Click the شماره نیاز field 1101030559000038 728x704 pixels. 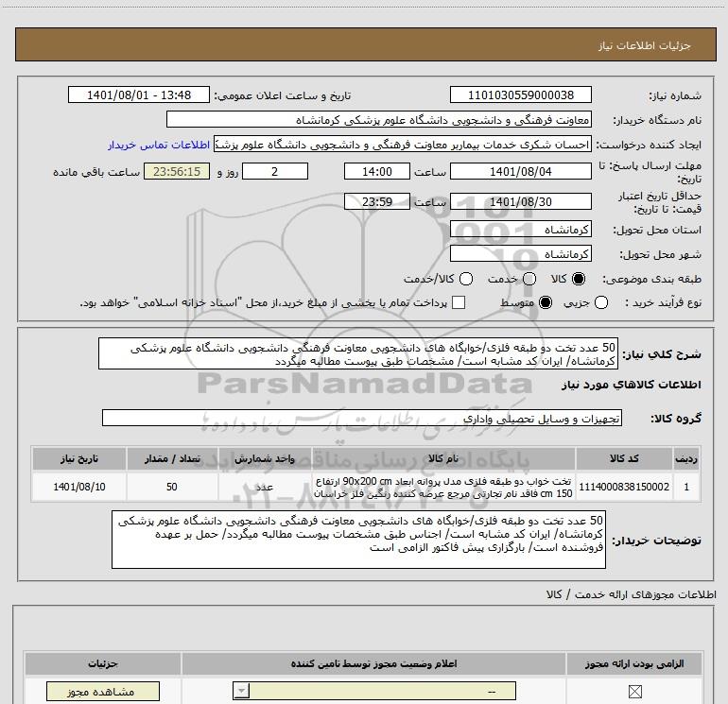click(520, 95)
